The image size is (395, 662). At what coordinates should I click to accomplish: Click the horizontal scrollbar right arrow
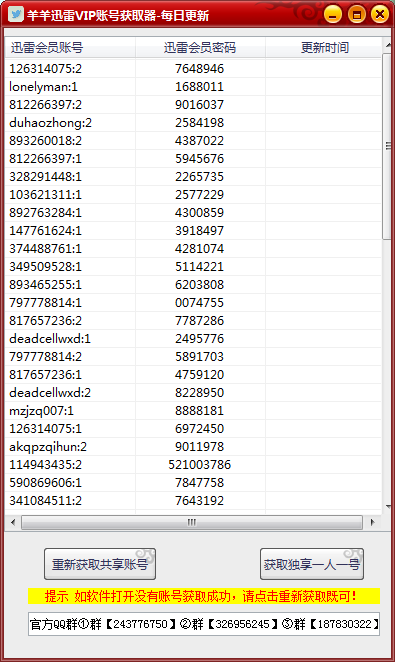(x=372, y=522)
